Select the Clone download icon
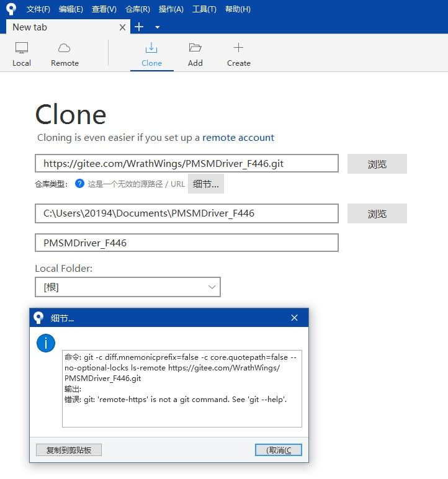 [151, 48]
